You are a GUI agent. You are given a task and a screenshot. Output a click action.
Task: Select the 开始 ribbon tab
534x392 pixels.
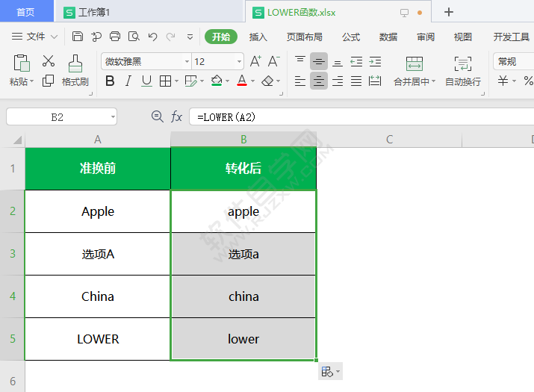(220, 37)
